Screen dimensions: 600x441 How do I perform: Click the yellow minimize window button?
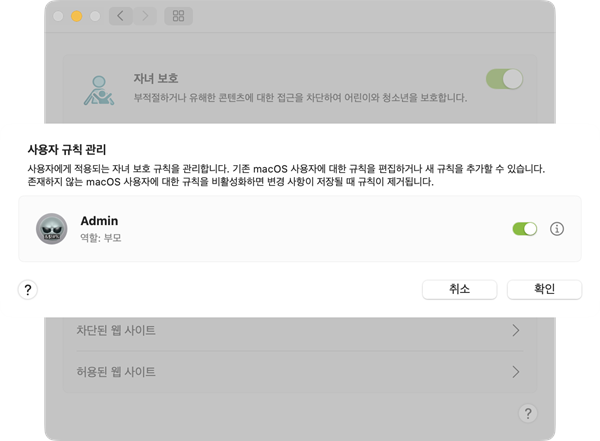click(x=77, y=16)
